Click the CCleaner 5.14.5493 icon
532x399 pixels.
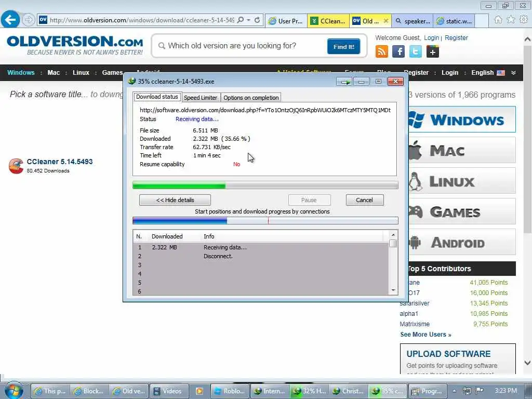pyautogui.click(x=16, y=166)
